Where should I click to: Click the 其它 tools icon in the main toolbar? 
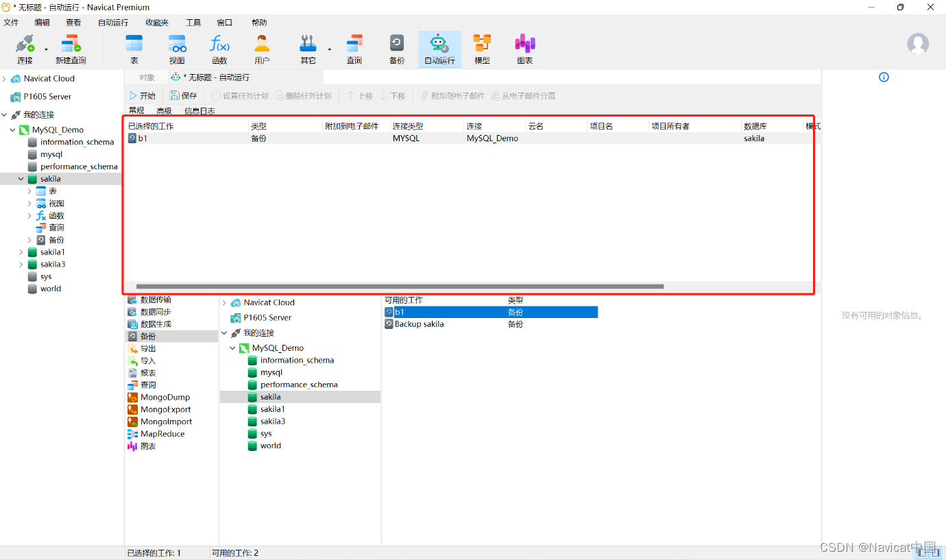pos(308,44)
